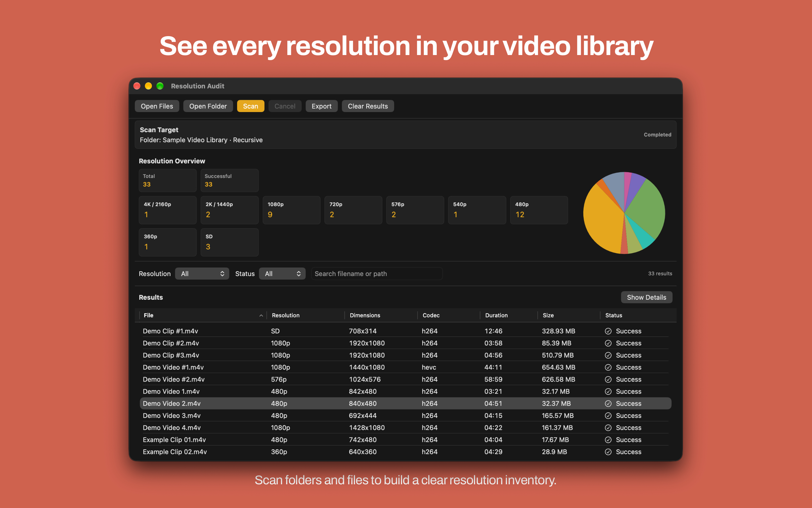Click the success checkmark for Demo Video 4.m4v
Viewport: 812px width, 508px height.
[608, 428]
